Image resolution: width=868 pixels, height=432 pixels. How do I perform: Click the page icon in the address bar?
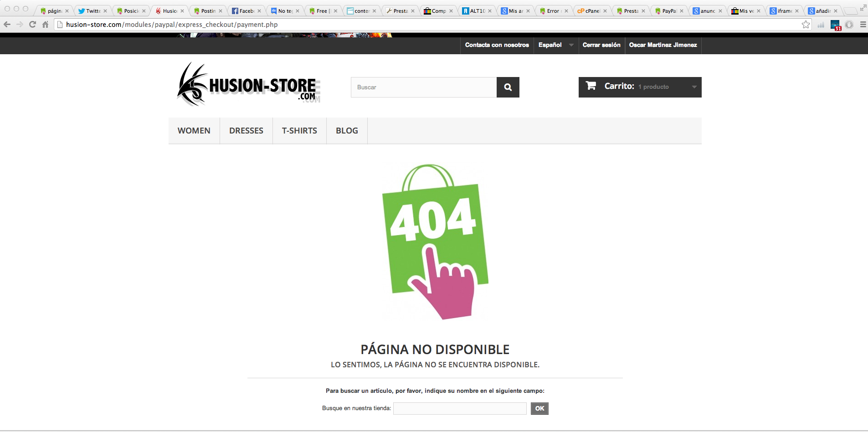point(60,25)
